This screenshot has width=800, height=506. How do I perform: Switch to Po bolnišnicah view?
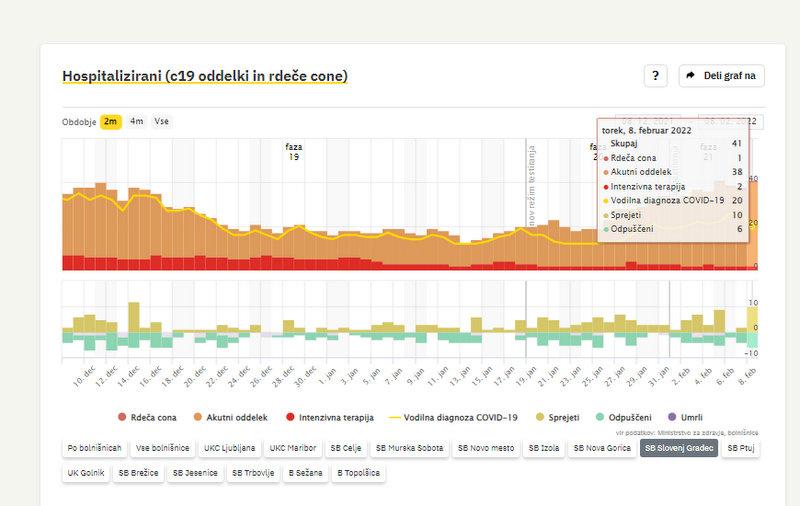coord(94,449)
